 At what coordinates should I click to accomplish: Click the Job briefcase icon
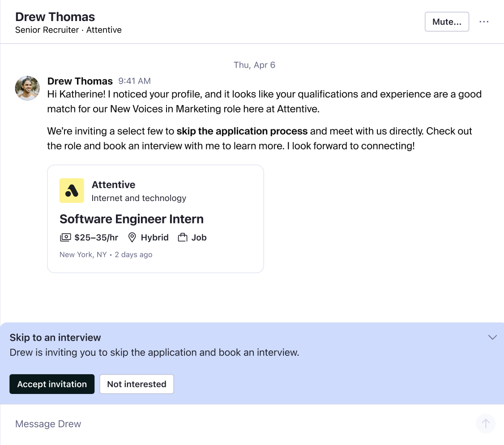183,237
